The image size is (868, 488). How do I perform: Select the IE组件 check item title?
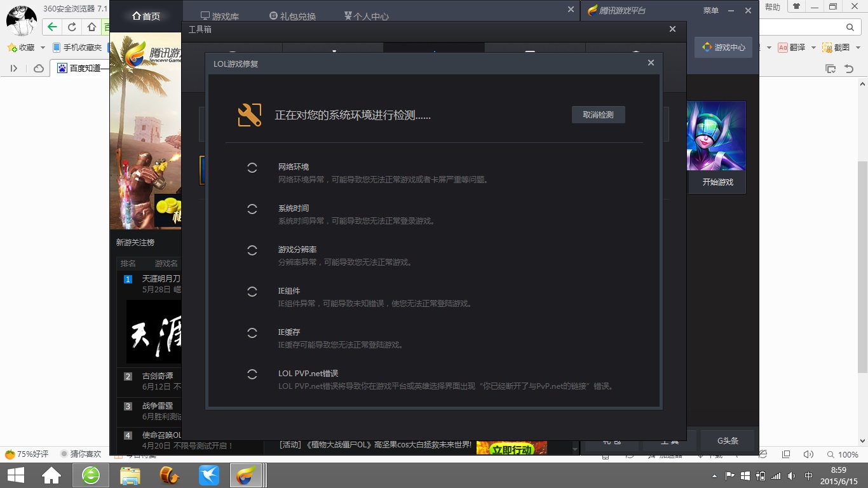pos(289,291)
